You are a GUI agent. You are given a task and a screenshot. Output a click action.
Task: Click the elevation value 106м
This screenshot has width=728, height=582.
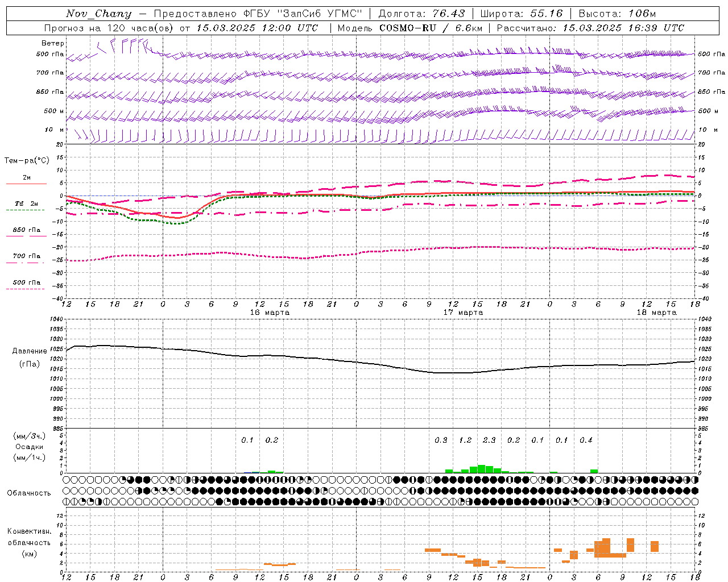642,14
